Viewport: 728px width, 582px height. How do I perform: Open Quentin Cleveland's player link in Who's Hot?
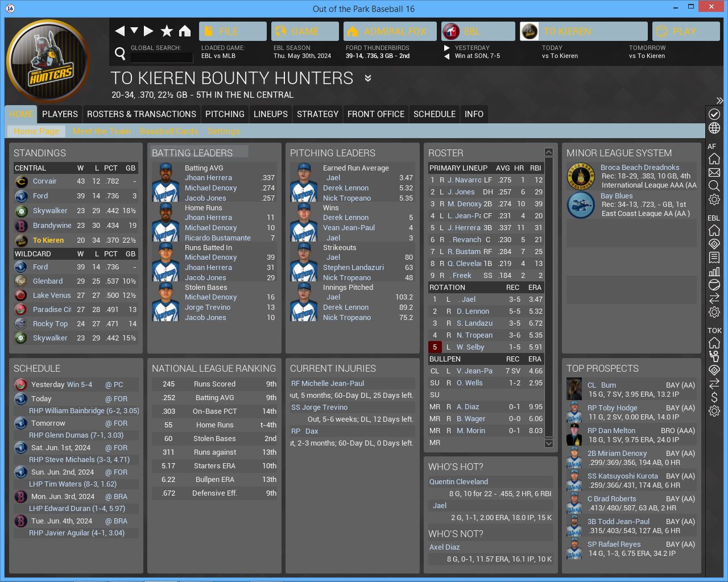tap(458, 481)
